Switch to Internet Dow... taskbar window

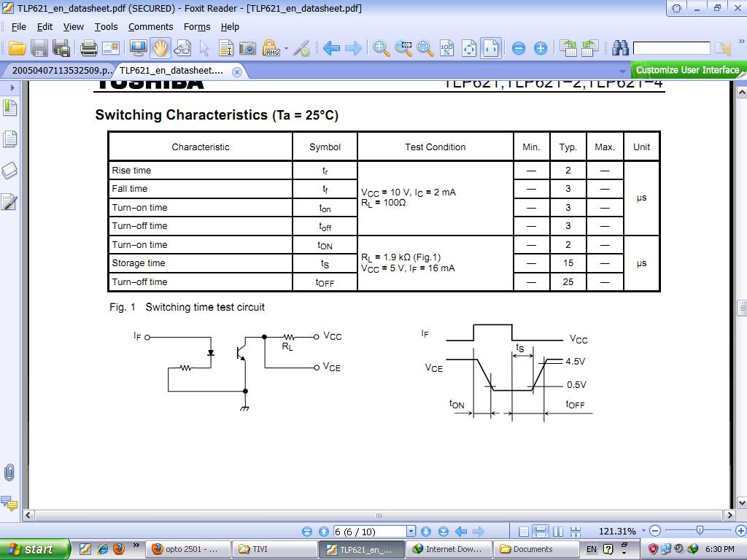(x=447, y=549)
